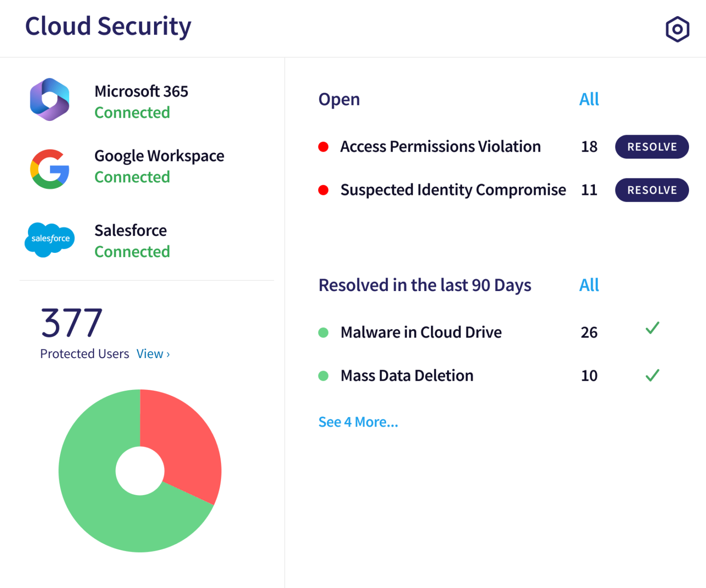
Task: Click the 377 Protected Users count
Action: [70, 322]
